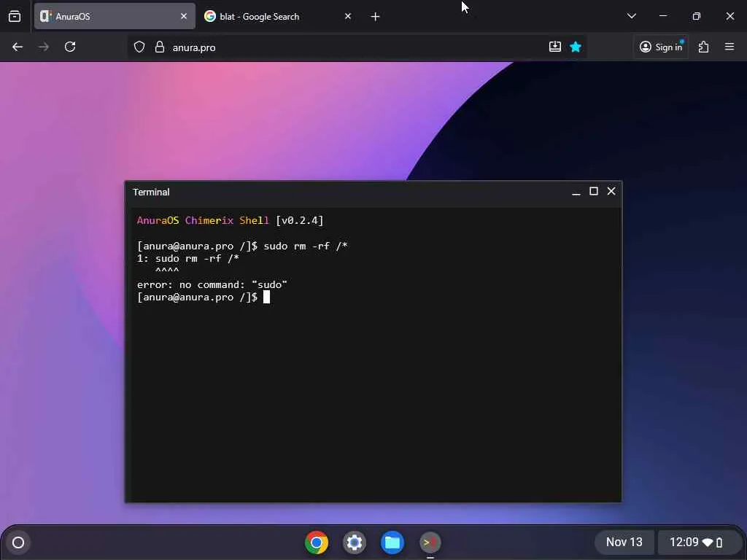747x560 pixels.
Task: Open the recent browsing view icon
Action: click(15, 16)
